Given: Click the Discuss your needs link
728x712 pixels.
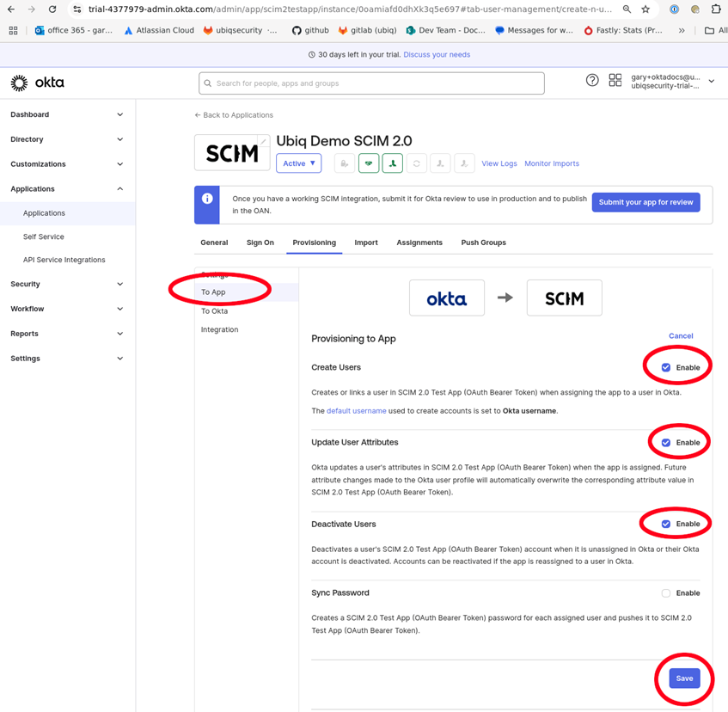Looking at the screenshot, I should tap(437, 55).
